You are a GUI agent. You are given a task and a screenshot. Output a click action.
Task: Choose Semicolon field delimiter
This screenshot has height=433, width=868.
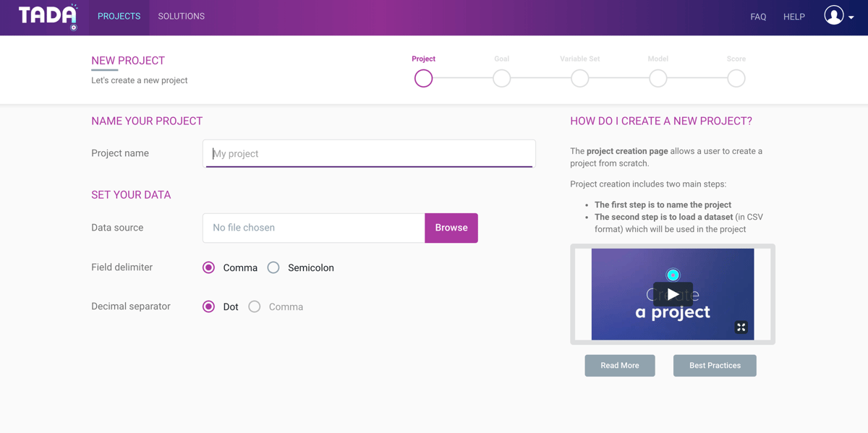273,267
